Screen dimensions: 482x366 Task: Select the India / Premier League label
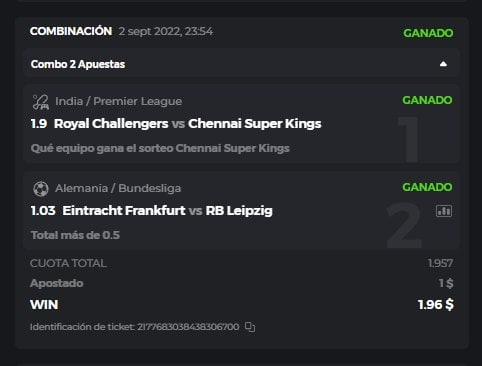119,101
